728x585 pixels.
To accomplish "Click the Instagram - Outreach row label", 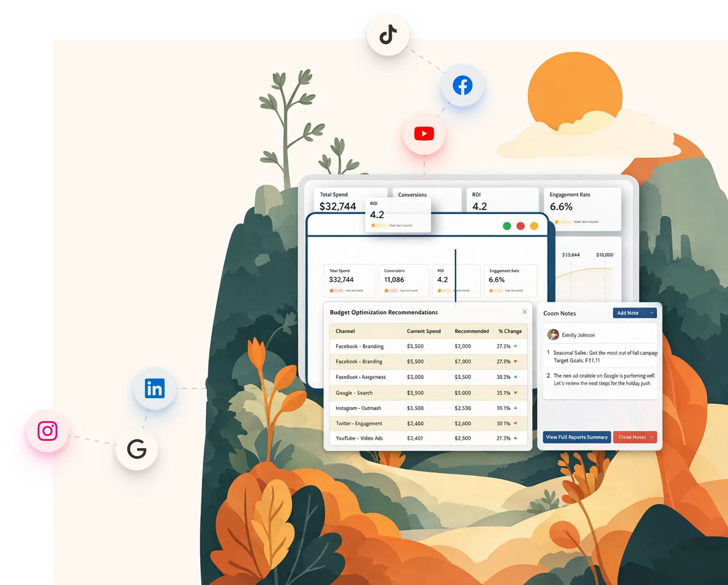I will pyautogui.click(x=358, y=408).
